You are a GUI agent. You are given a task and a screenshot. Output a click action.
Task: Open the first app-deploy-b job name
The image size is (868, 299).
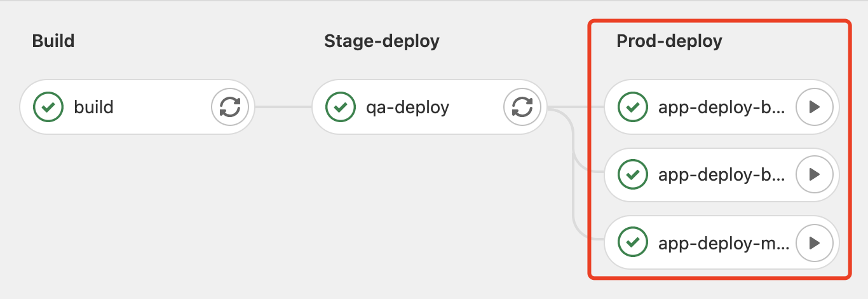coord(722,107)
